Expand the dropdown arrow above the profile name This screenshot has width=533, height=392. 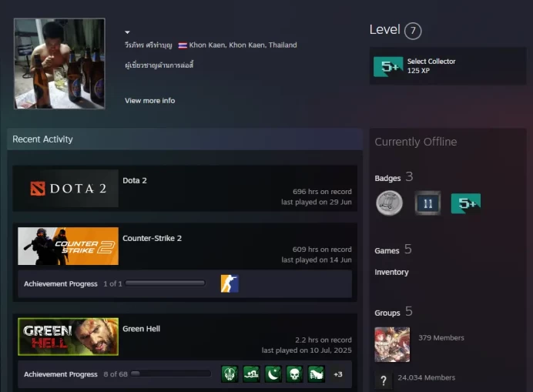(127, 32)
